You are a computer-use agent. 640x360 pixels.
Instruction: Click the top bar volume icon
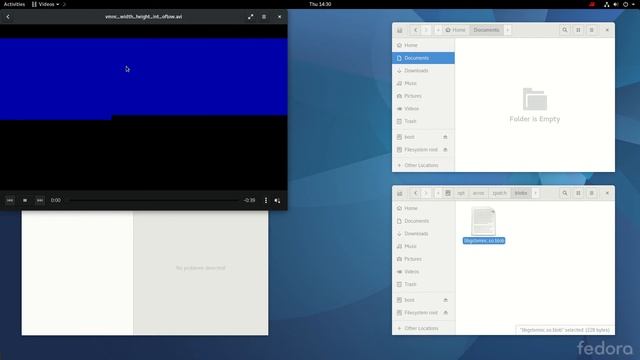click(616, 4)
